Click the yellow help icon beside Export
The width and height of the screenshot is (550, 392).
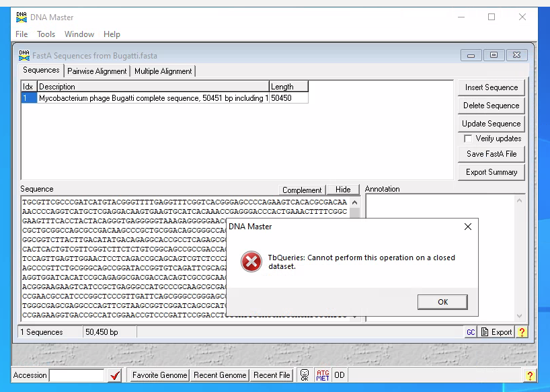522,332
